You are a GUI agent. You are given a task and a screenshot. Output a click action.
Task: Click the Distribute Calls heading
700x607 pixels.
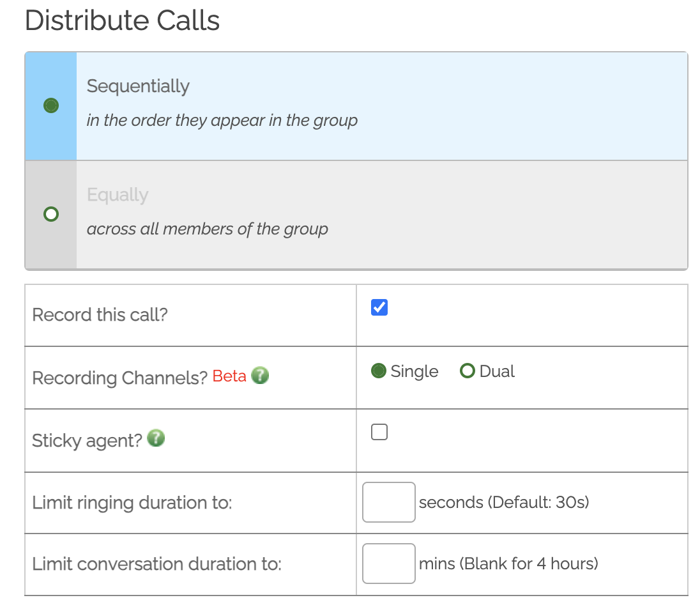click(x=122, y=20)
